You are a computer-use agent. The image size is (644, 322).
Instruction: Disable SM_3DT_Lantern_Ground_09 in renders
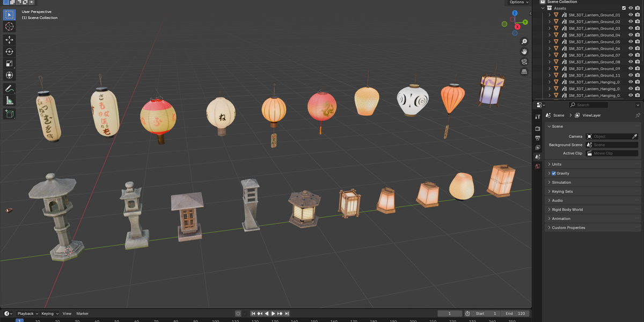click(x=637, y=69)
